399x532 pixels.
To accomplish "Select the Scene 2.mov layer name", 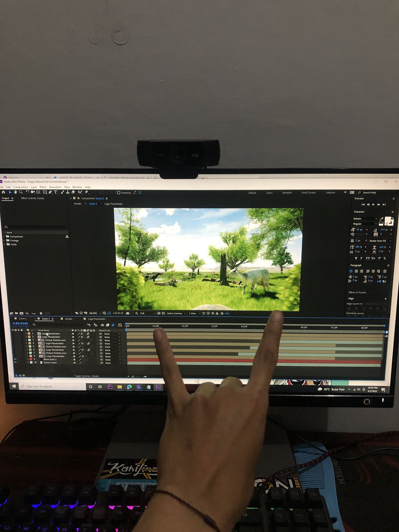I will [50, 363].
